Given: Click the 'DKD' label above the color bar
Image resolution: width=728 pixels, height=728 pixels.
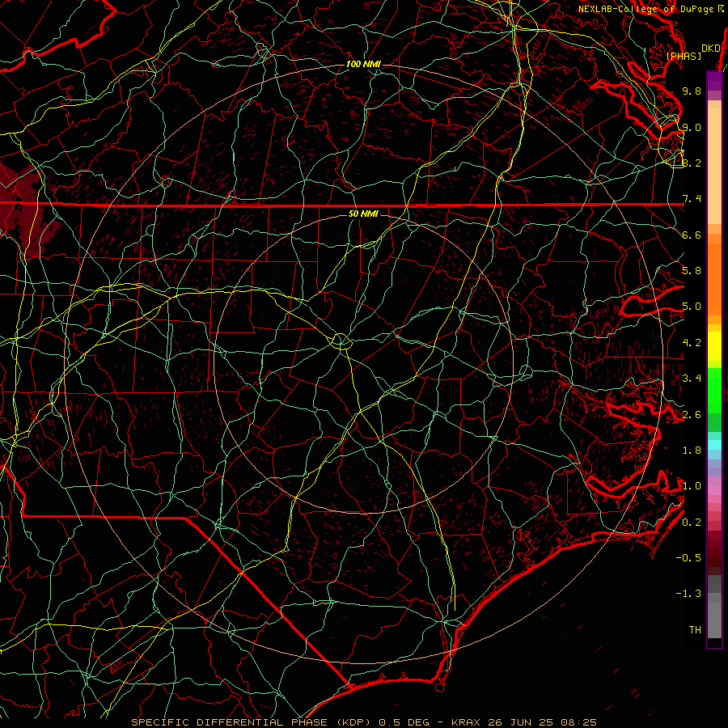Looking at the screenshot, I should [x=711, y=49].
